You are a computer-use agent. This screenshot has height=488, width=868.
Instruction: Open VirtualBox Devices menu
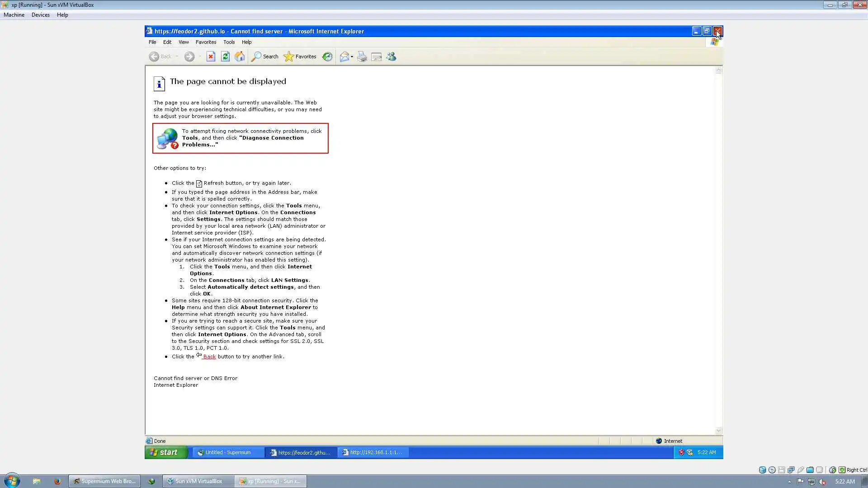pyautogui.click(x=40, y=15)
